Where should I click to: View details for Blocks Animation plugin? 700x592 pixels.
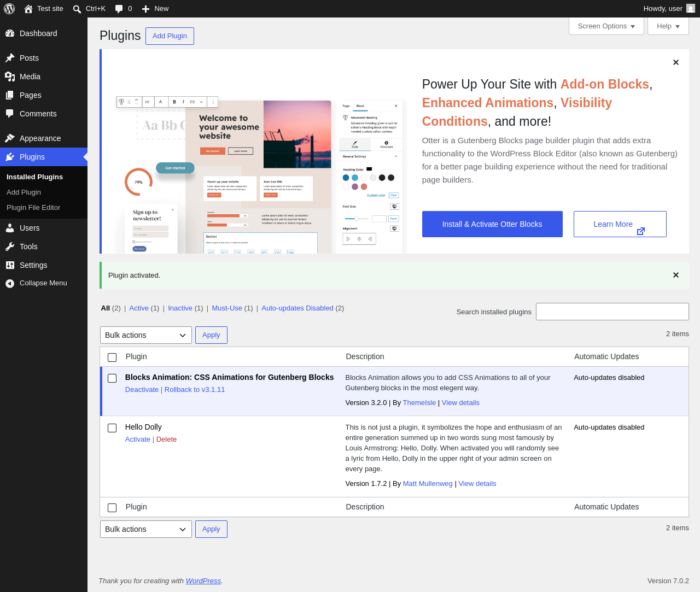460,403
